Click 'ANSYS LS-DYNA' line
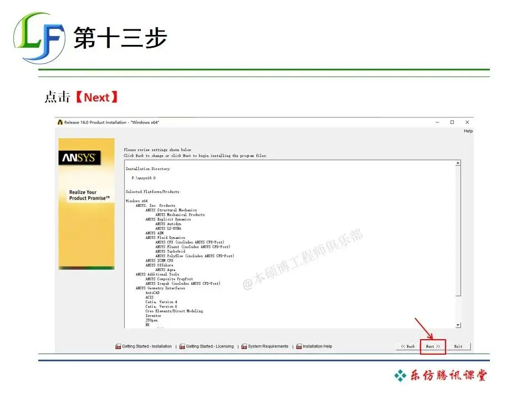Screen dimensions: 532x399 tap(168, 229)
